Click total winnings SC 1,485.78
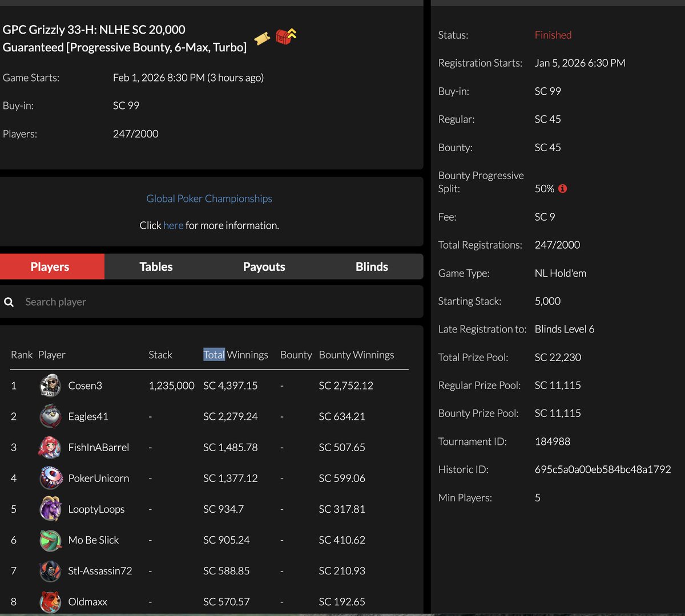685x616 pixels. (x=231, y=447)
